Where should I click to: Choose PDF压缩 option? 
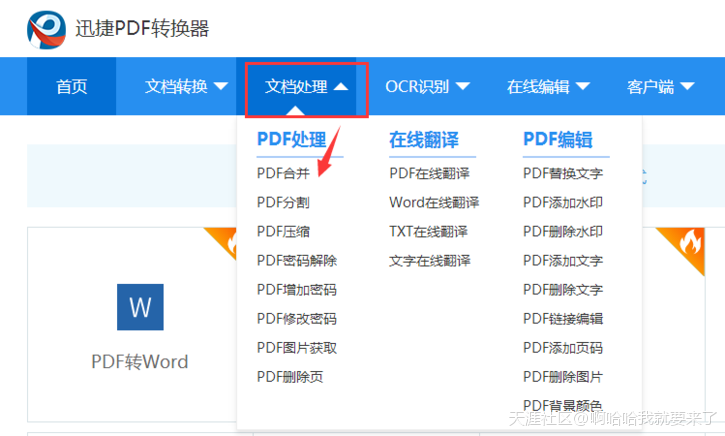click(283, 232)
